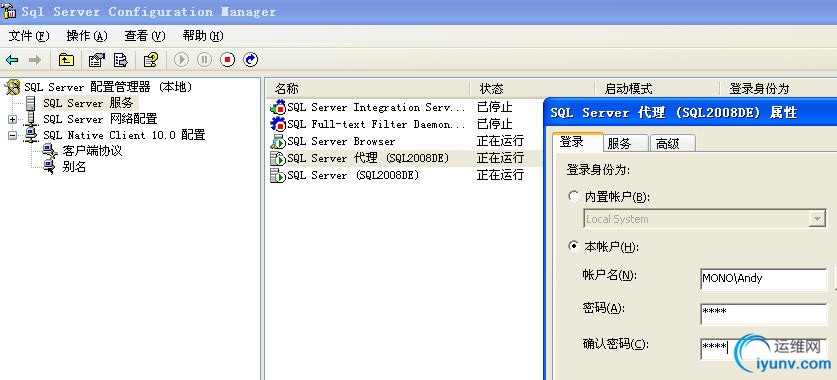Image resolution: width=837 pixels, height=380 pixels.
Task: Open the 帮助(H) menu
Action: [x=203, y=36]
